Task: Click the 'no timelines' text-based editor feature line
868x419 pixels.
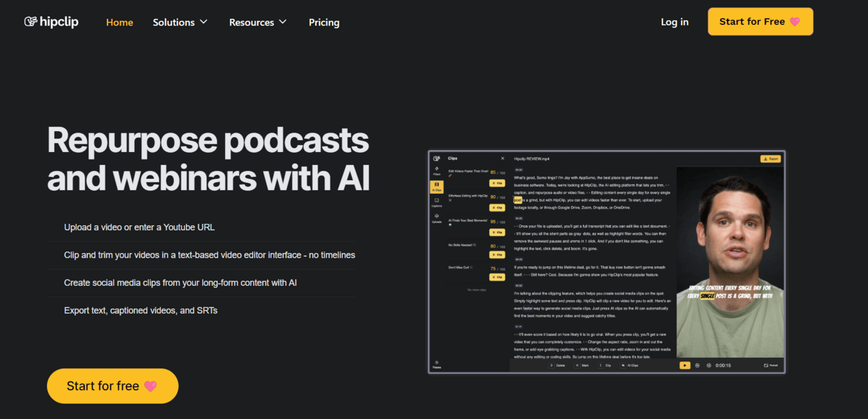Action: [210, 255]
